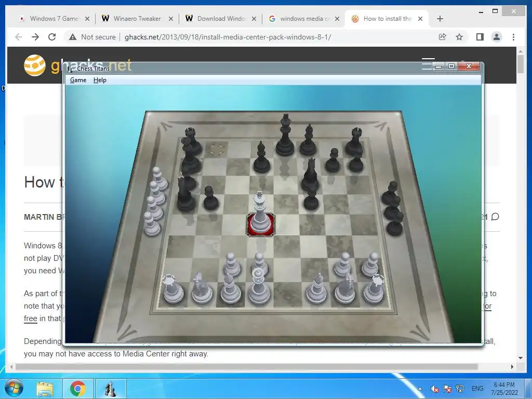Open the Chrome three-dot menu

[x=514, y=37]
